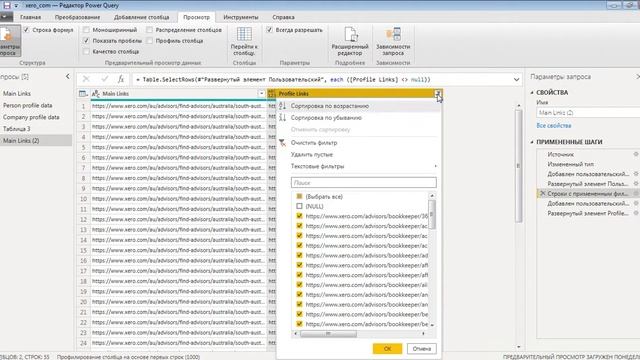The image size is (640, 360).
Task: Confirm formula with checkmark icon
Action: 105,79
